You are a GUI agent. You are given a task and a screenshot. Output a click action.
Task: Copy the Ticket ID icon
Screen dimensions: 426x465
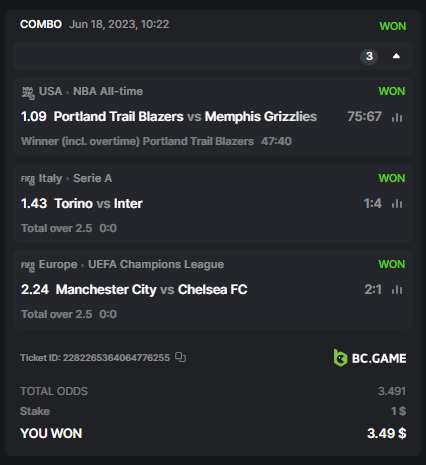(x=180, y=357)
